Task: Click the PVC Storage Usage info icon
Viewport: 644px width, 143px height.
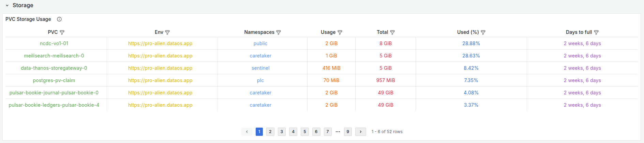Action: tap(59, 19)
